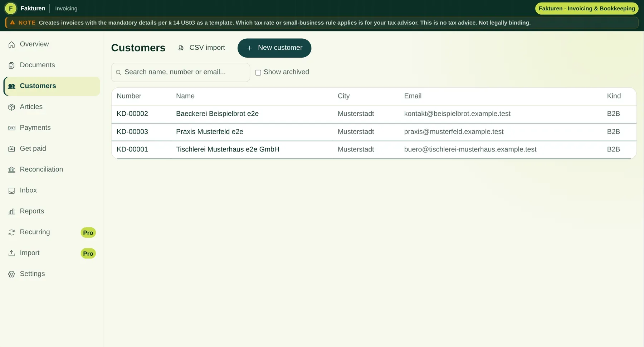This screenshot has height=347, width=644.
Task: Toggle the Show archived checkbox
Action: coord(258,72)
